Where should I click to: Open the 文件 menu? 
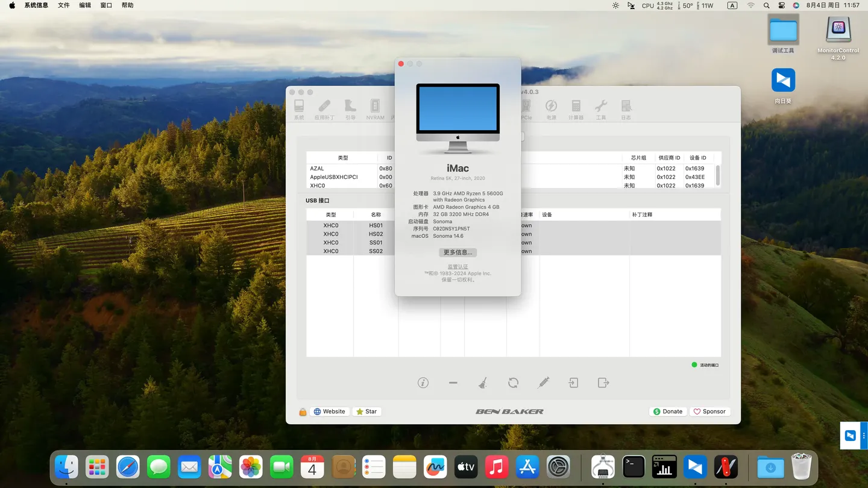tap(64, 5)
